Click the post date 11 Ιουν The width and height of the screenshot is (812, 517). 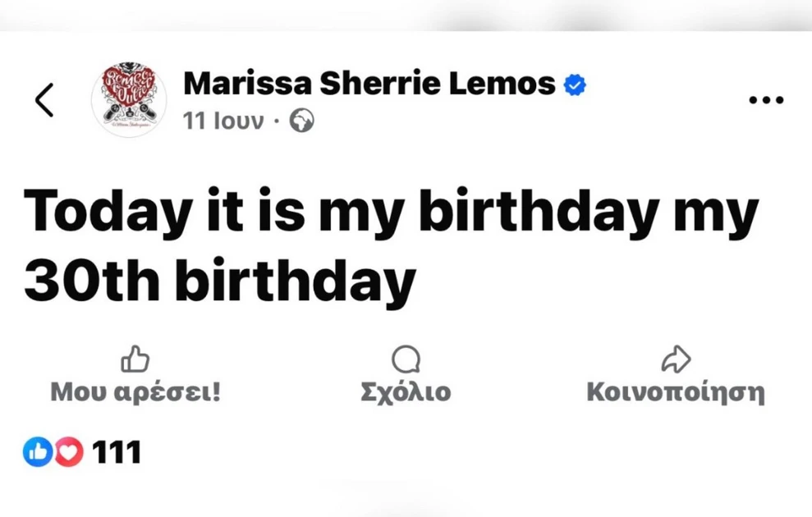click(223, 121)
